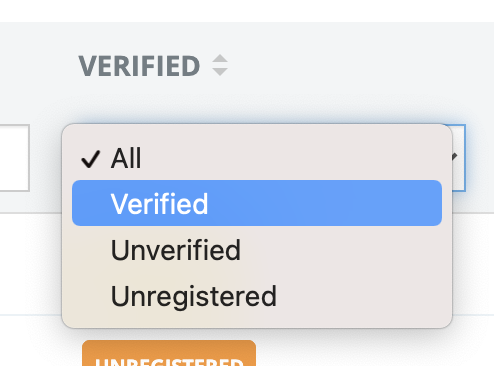Filter rows to show Unverified only
The width and height of the screenshot is (494, 366).
pos(257,249)
